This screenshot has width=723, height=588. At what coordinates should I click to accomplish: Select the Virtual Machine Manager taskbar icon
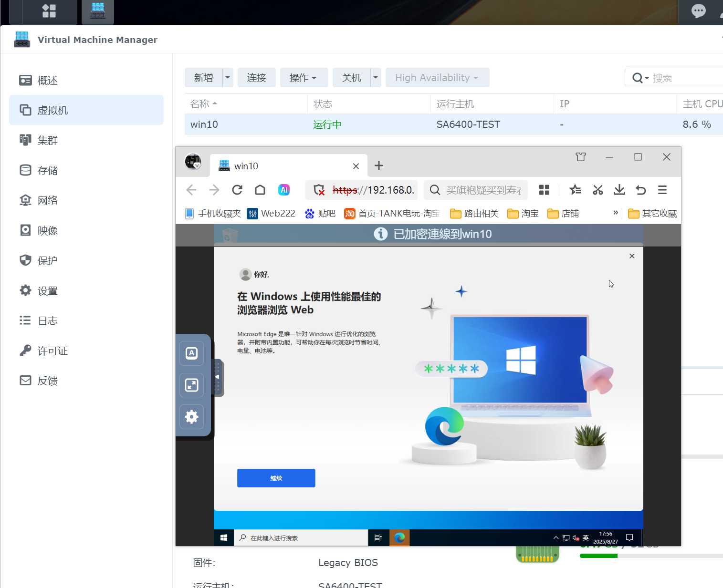[98, 10]
